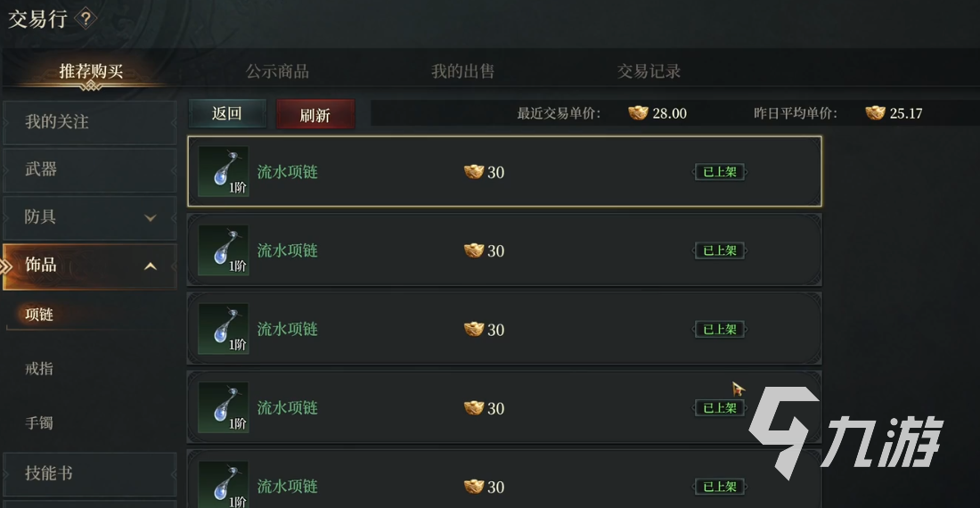Select 手镯 subcategory

tap(38, 423)
